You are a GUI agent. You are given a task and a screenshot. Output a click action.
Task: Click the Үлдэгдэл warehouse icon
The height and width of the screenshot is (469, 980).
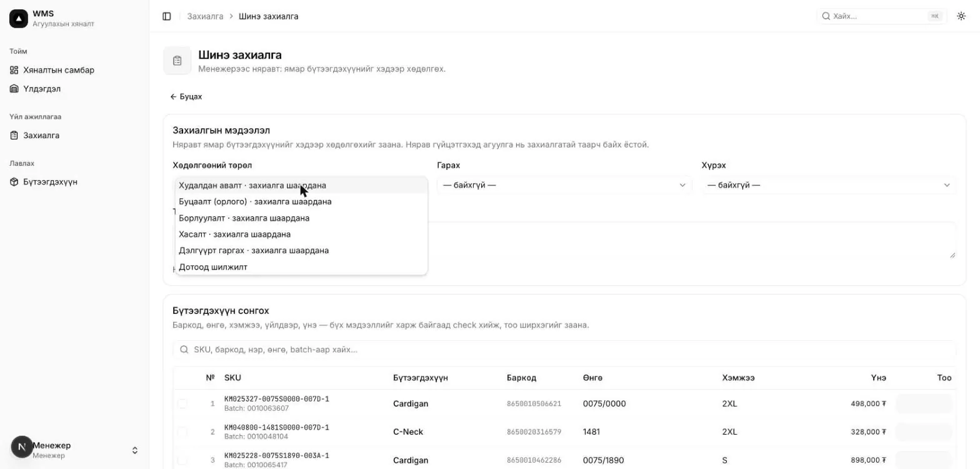click(x=14, y=89)
